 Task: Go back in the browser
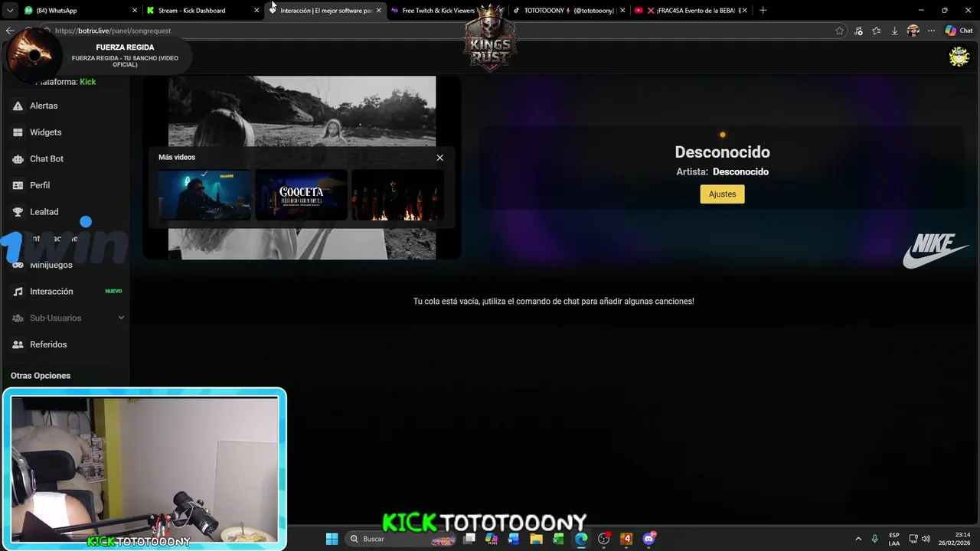[9, 31]
